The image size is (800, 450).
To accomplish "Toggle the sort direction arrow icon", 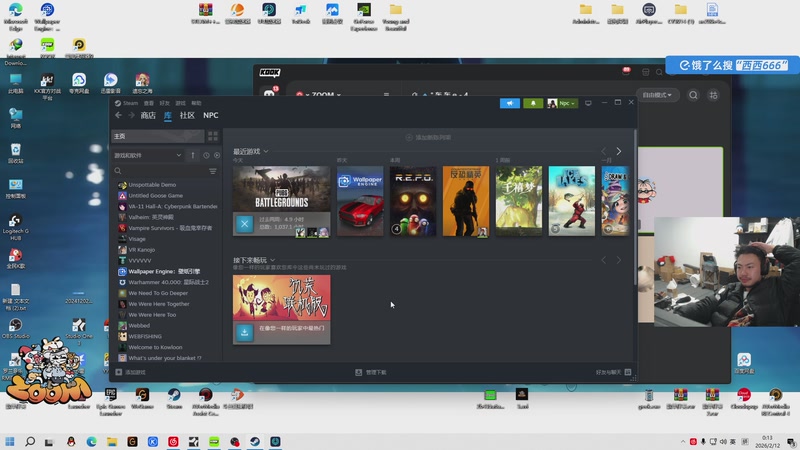I will pos(193,155).
